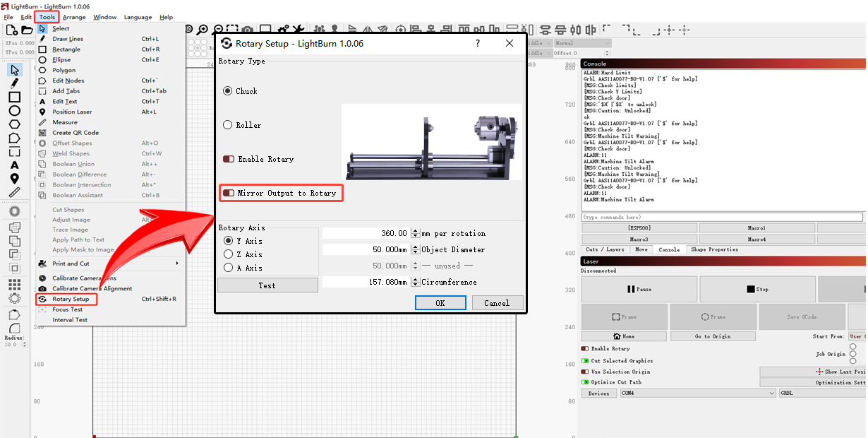Click the New file icon in the toolbar
This screenshot has height=438, width=868.
click(11, 30)
